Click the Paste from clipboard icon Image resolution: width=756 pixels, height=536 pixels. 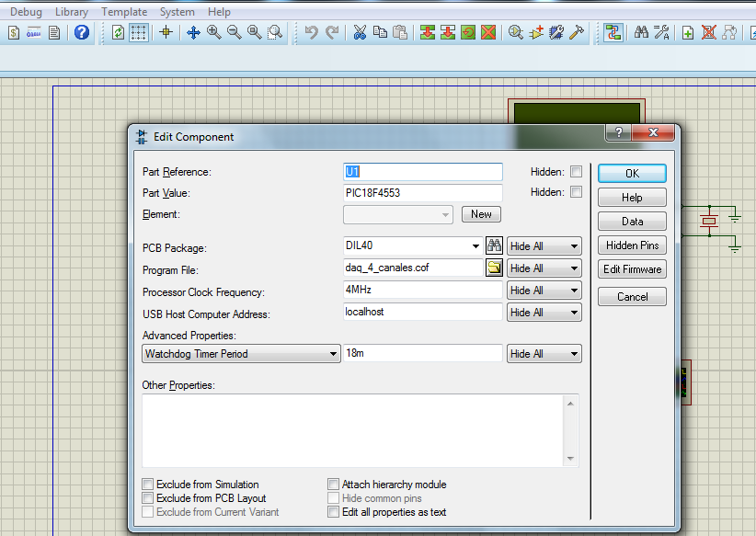tap(400, 33)
